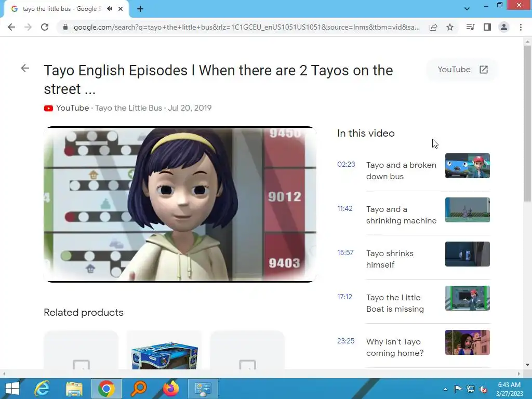Open video on YouTube button
Image resolution: width=532 pixels, height=399 pixels.
click(x=462, y=70)
